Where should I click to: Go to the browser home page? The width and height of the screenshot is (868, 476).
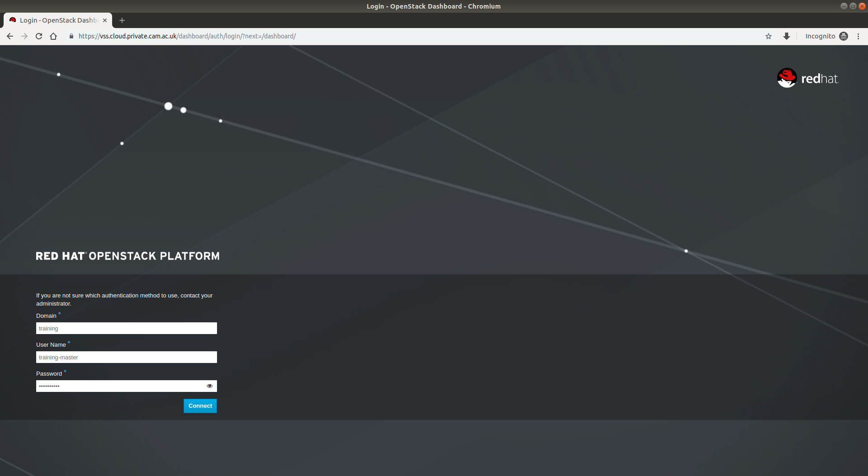(x=53, y=36)
